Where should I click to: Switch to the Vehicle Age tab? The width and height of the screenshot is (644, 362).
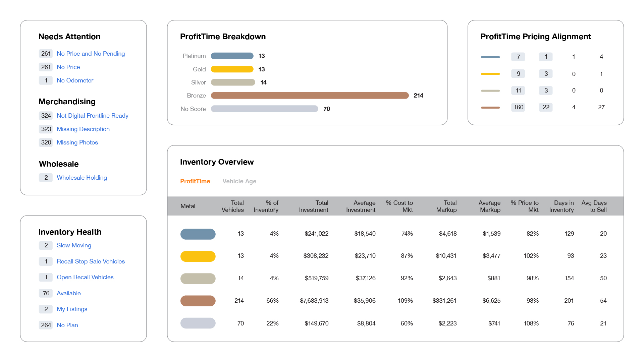[239, 181]
